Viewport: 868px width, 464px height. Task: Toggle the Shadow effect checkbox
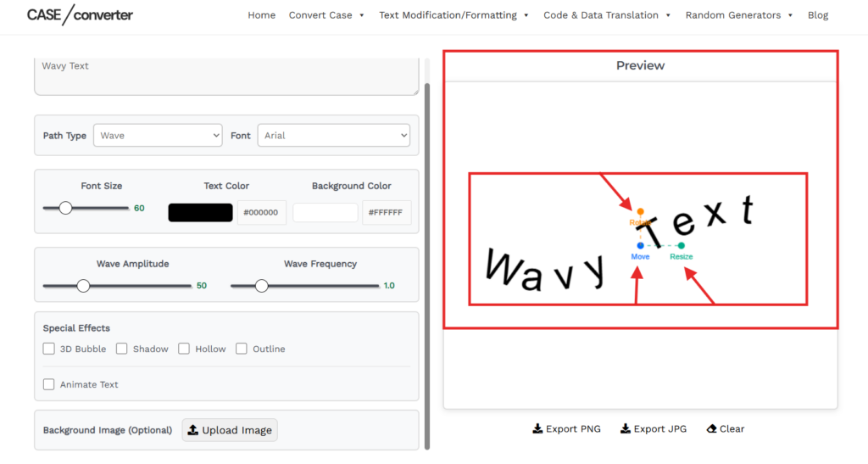(x=122, y=349)
